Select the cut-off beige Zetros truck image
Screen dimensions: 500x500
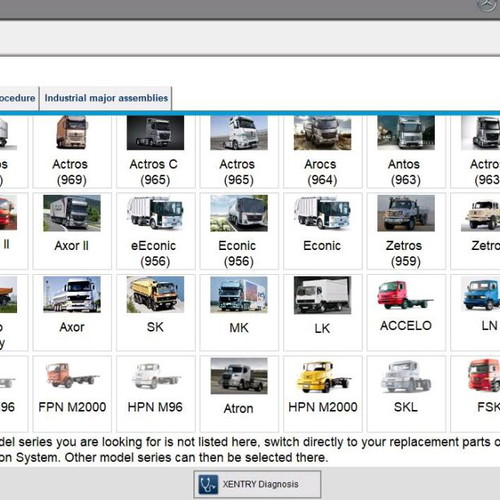[480, 213]
